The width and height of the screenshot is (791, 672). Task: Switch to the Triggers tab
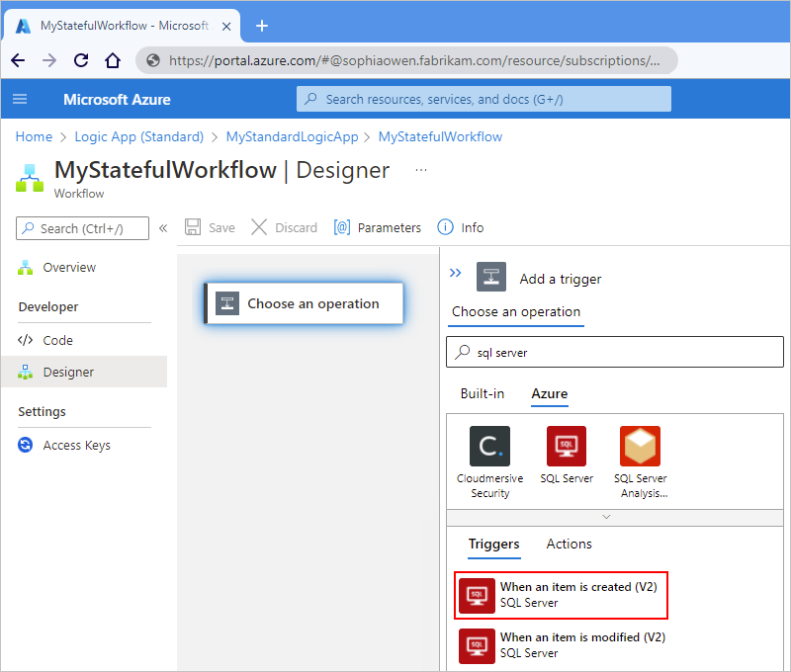tap(493, 544)
